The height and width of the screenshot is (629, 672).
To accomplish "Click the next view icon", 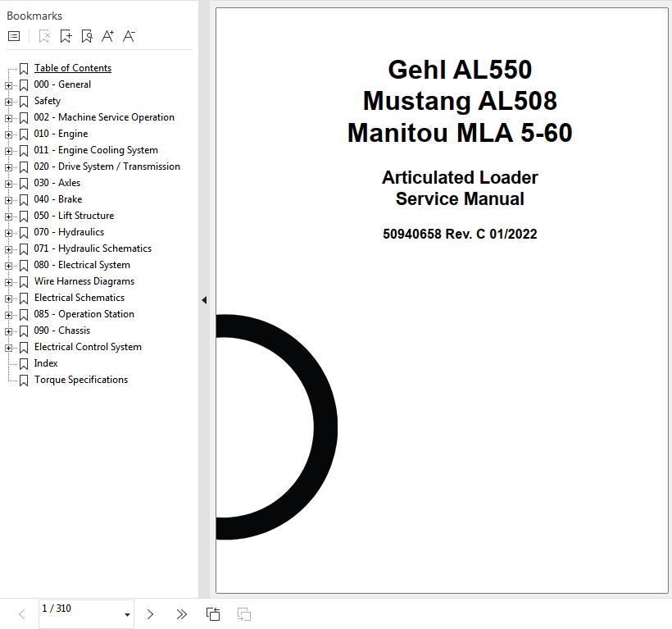I will tap(244, 614).
